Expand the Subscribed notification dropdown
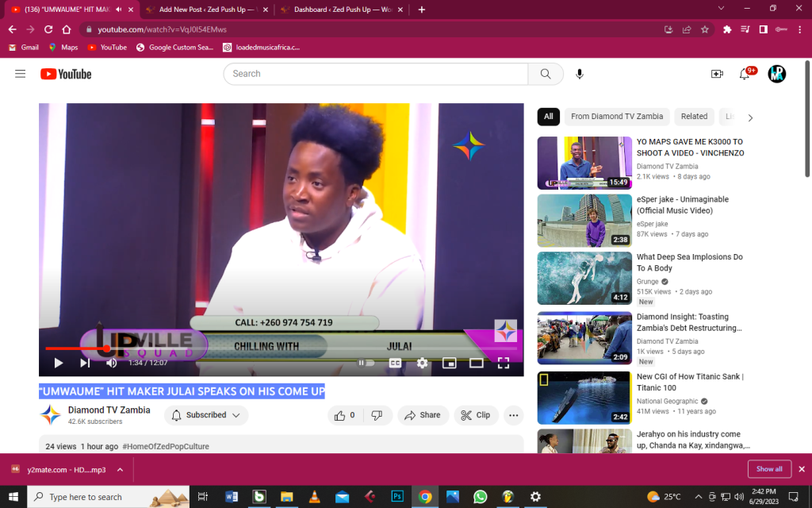The height and width of the screenshot is (508, 812). (x=206, y=415)
